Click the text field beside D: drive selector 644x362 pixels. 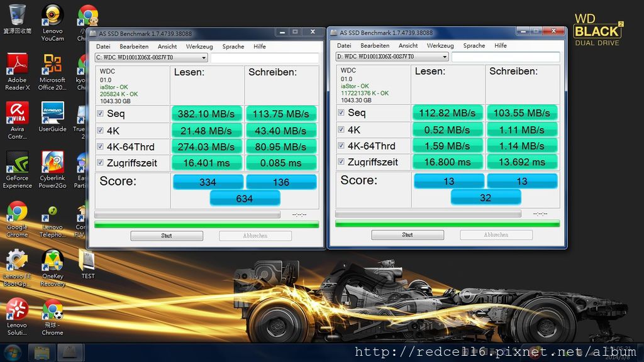(x=506, y=57)
